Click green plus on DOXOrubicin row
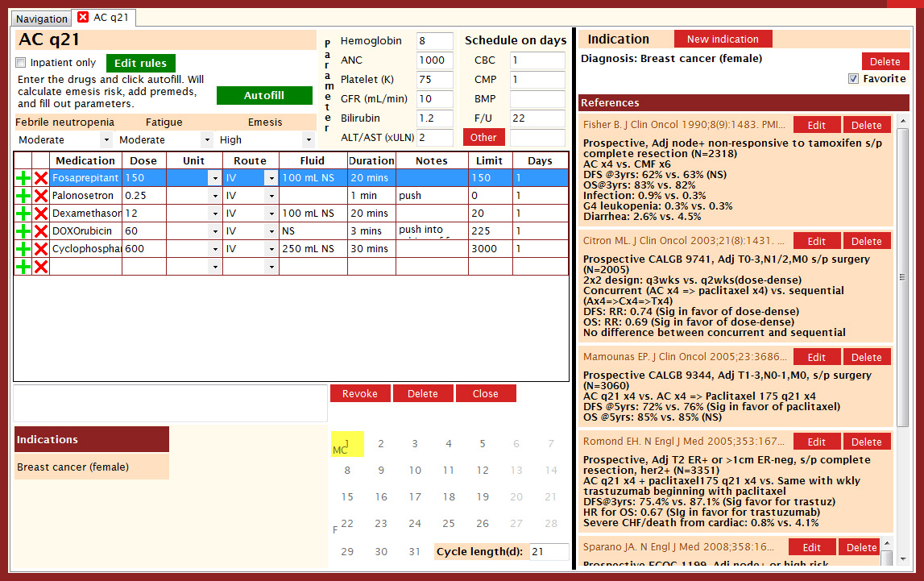Viewport: 924px width, 581px height. 23,231
